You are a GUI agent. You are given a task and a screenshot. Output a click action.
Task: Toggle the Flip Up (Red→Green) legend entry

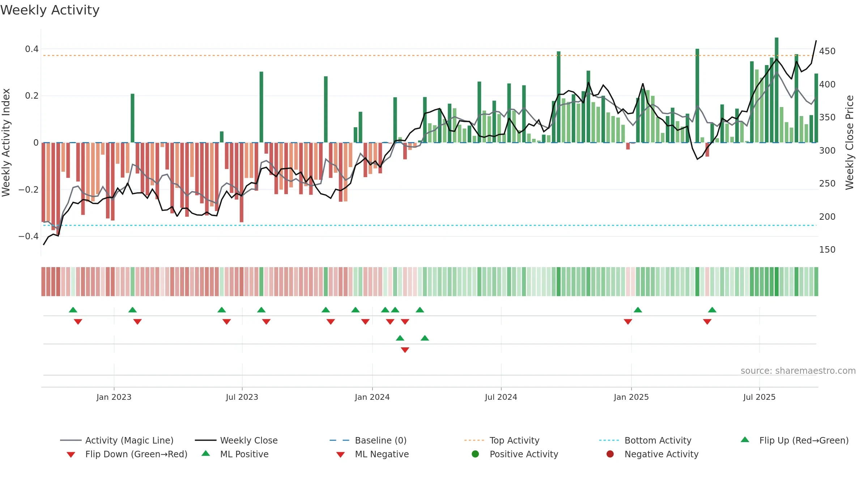pyautogui.click(x=795, y=440)
